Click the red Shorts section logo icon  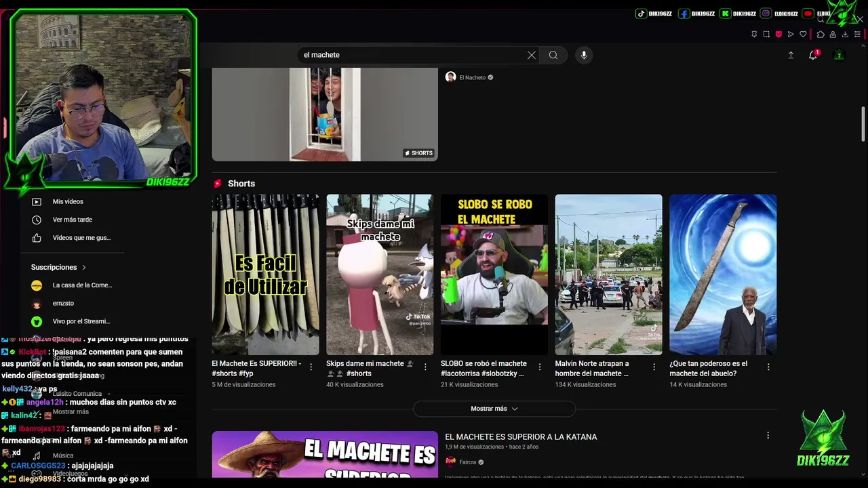click(x=218, y=184)
